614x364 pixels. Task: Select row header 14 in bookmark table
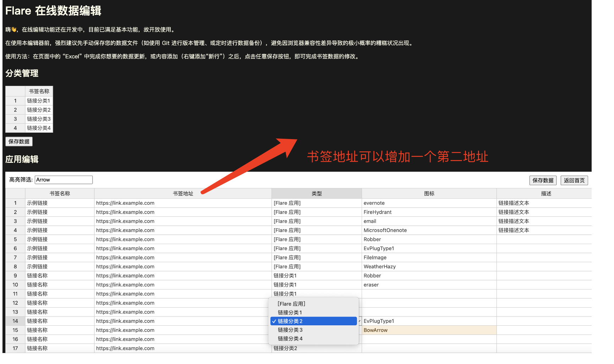coord(15,321)
